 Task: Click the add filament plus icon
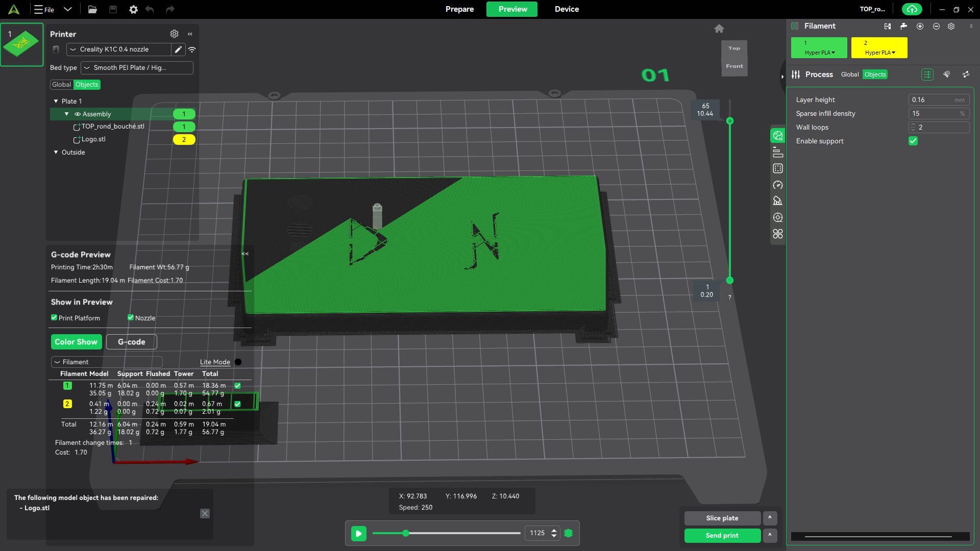tap(920, 26)
